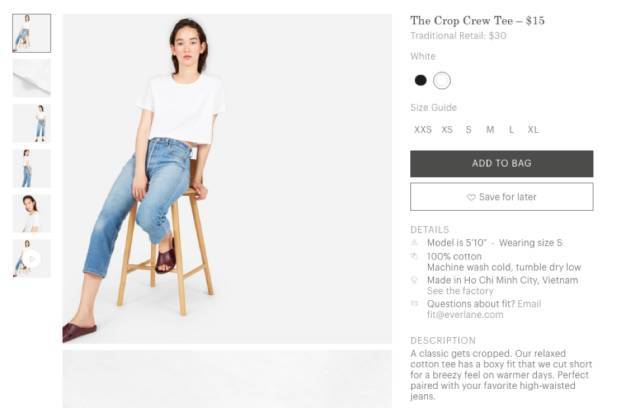
Task: Open the See the factory link
Action: click(x=460, y=291)
